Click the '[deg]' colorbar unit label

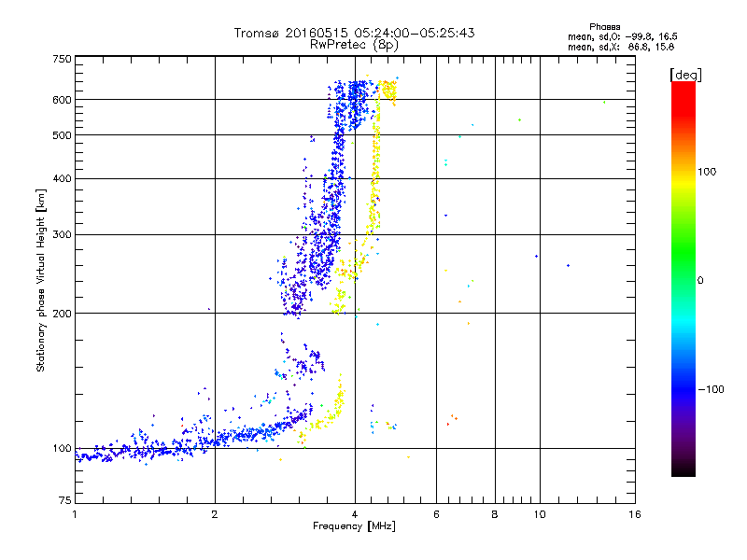click(685, 75)
